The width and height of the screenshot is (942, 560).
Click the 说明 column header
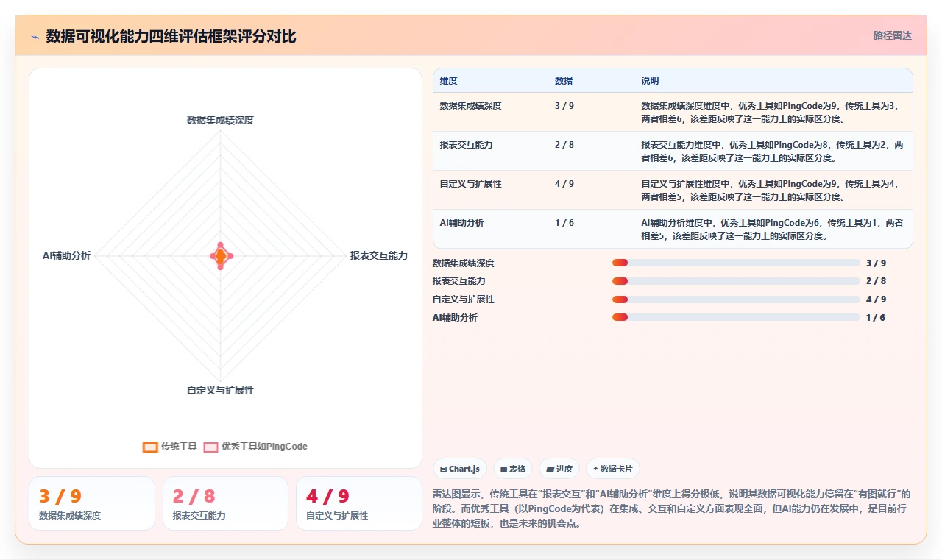point(650,81)
